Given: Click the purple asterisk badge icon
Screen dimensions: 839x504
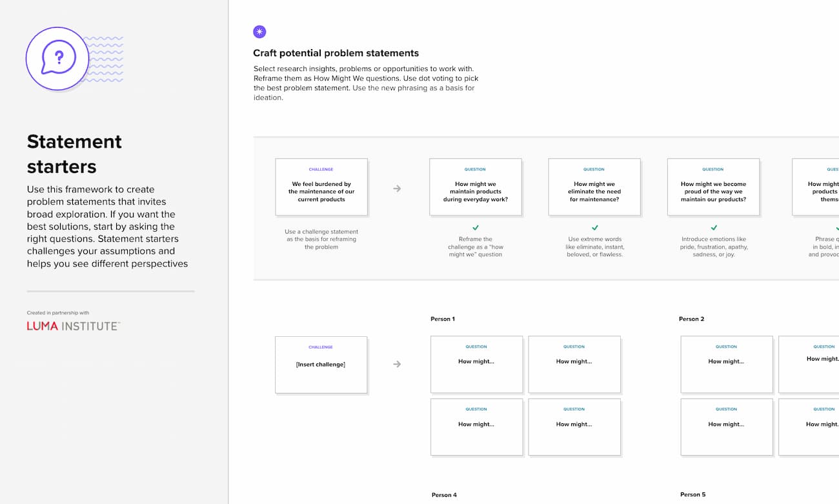Looking at the screenshot, I should click(x=259, y=32).
